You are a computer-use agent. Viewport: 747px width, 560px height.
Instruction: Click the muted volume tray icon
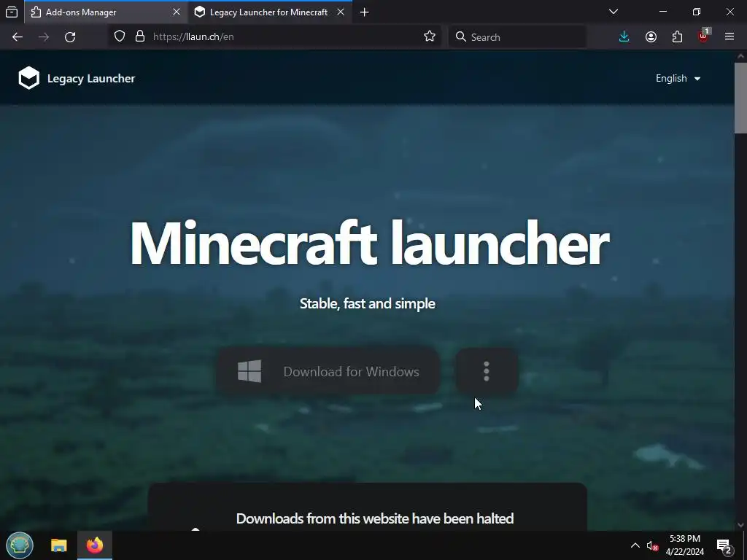pyautogui.click(x=652, y=545)
